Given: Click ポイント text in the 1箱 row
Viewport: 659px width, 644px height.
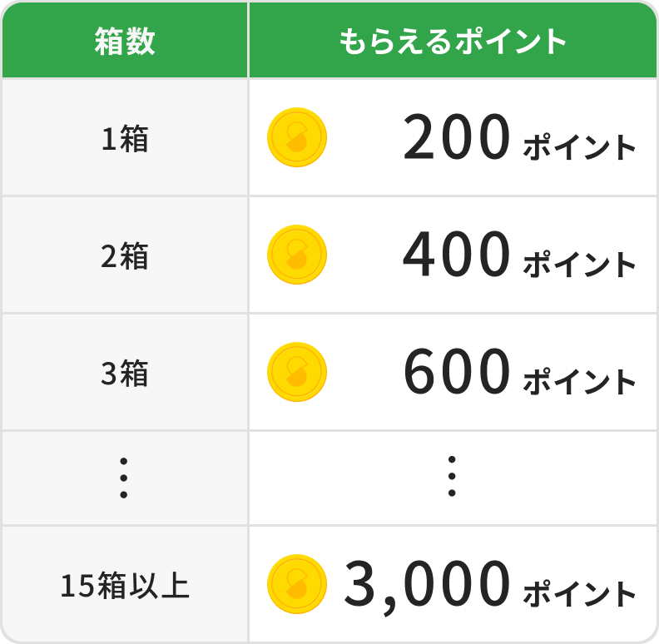Looking at the screenshot, I should click(x=579, y=147).
